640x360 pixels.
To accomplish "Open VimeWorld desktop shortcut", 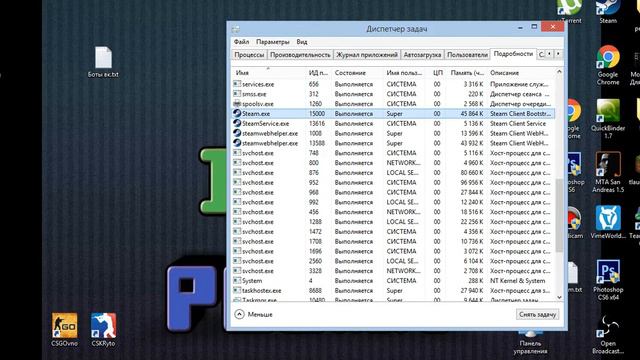I will 608,222.
